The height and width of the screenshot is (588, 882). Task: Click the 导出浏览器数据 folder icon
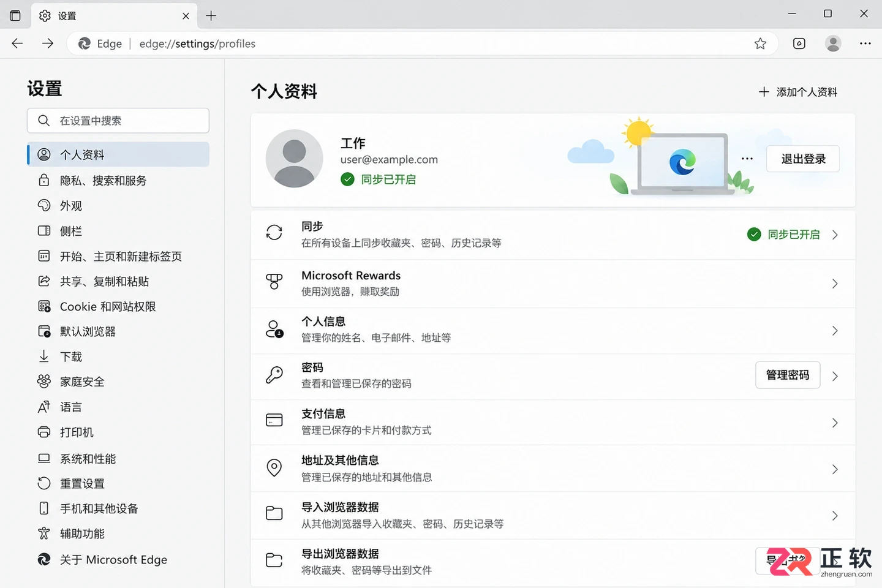[x=274, y=560]
